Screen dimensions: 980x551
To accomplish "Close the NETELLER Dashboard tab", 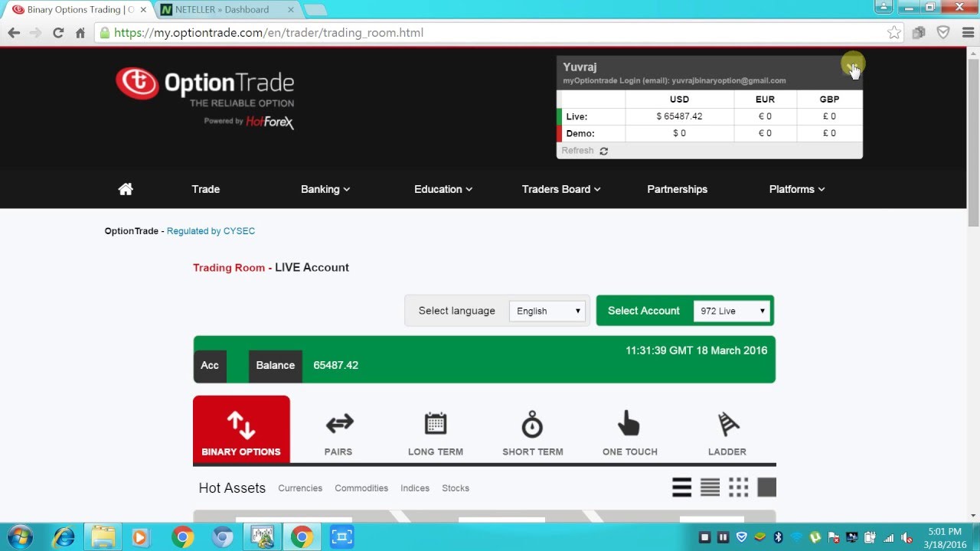I will [x=291, y=10].
